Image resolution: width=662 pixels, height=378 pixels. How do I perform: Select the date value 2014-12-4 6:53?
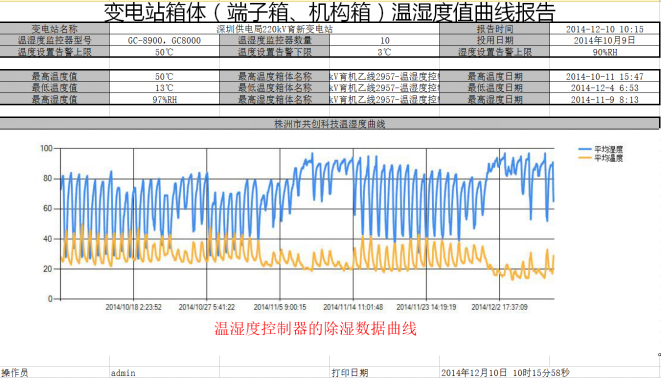click(x=605, y=88)
